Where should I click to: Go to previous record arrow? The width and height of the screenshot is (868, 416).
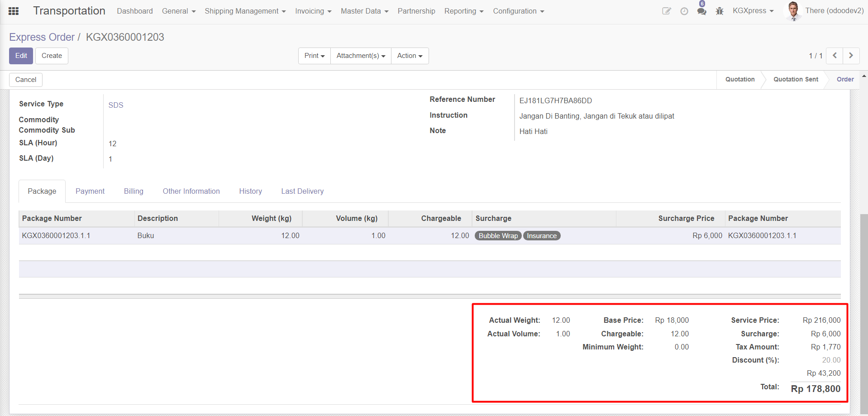click(x=835, y=56)
